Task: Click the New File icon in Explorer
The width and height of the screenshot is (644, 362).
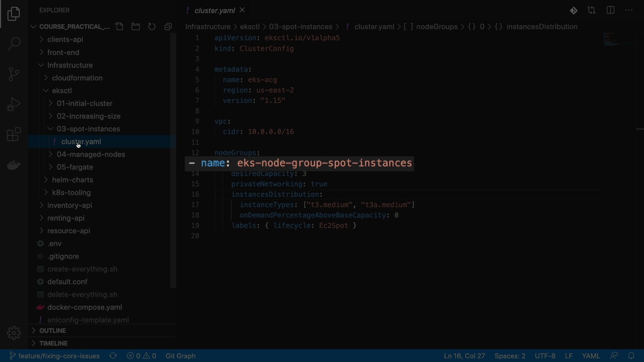Action: click(119, 26)
